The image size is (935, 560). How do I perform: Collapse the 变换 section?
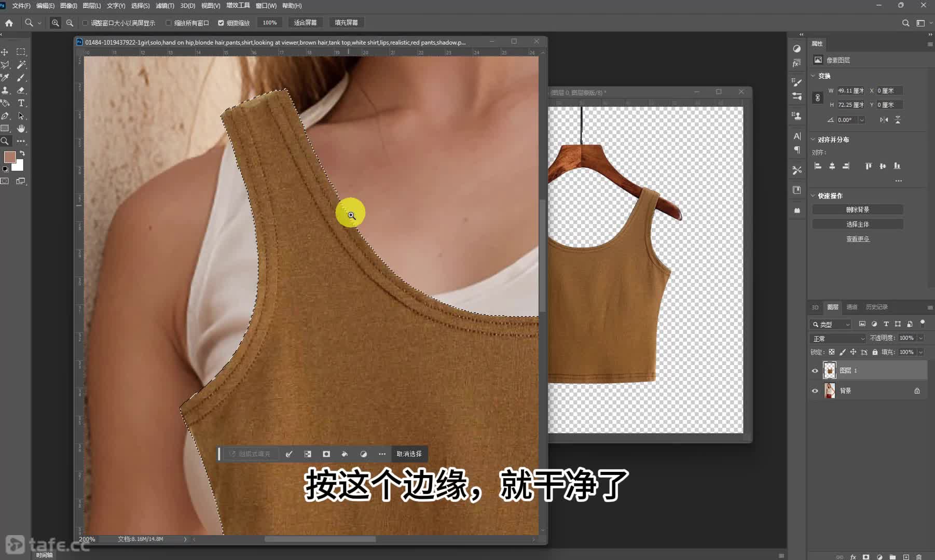click(x=813, y=76)
